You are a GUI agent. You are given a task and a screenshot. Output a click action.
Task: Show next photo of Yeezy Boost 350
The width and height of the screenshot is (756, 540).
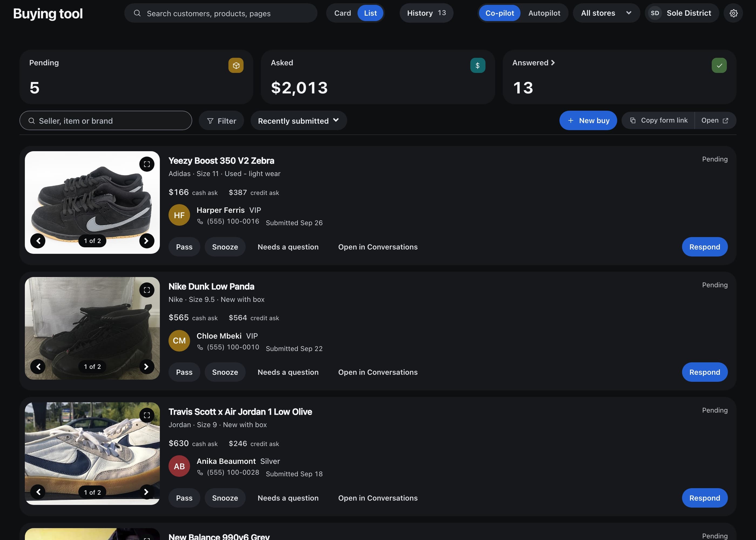[x=147, y=241]
